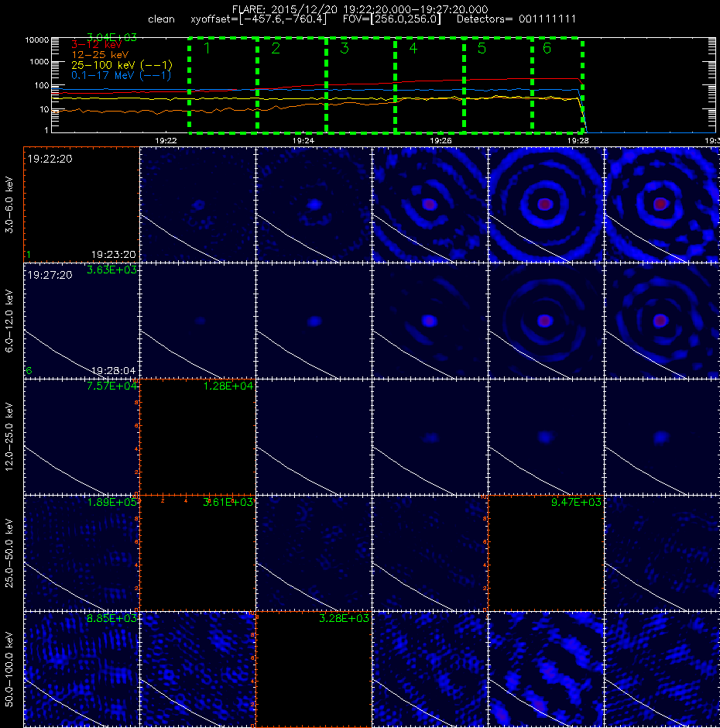Click the 19:26 time axis label
The image size is (720, 728).
click(441, 140)
